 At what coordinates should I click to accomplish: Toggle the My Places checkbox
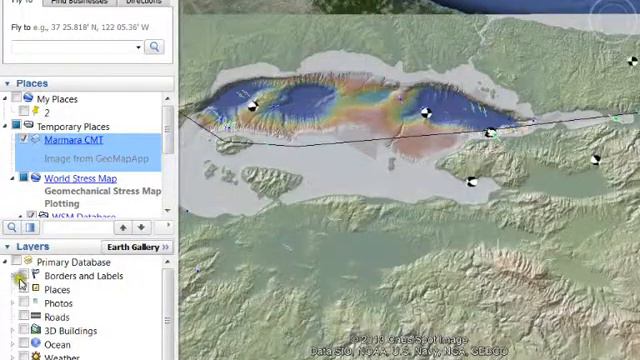pos(16,98)
